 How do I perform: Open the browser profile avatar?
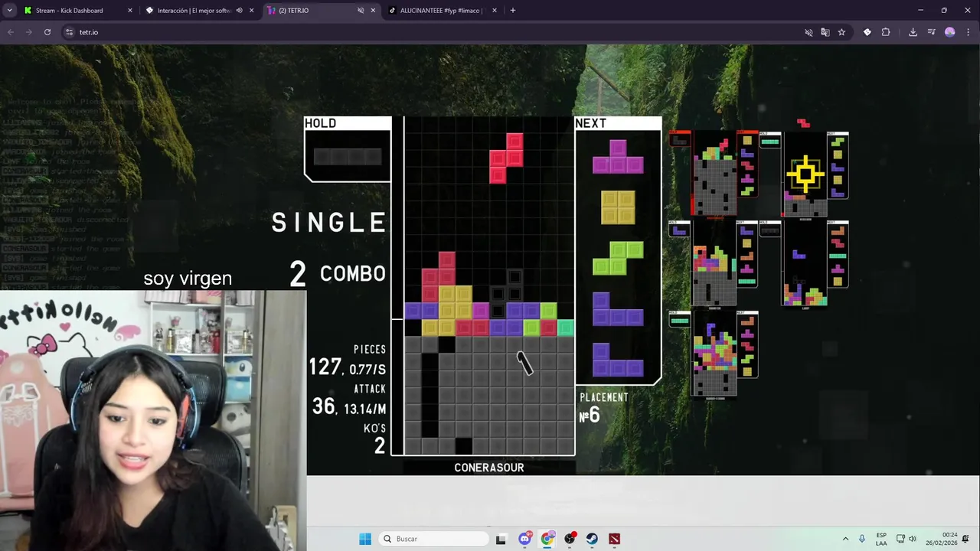pos(950,32)
